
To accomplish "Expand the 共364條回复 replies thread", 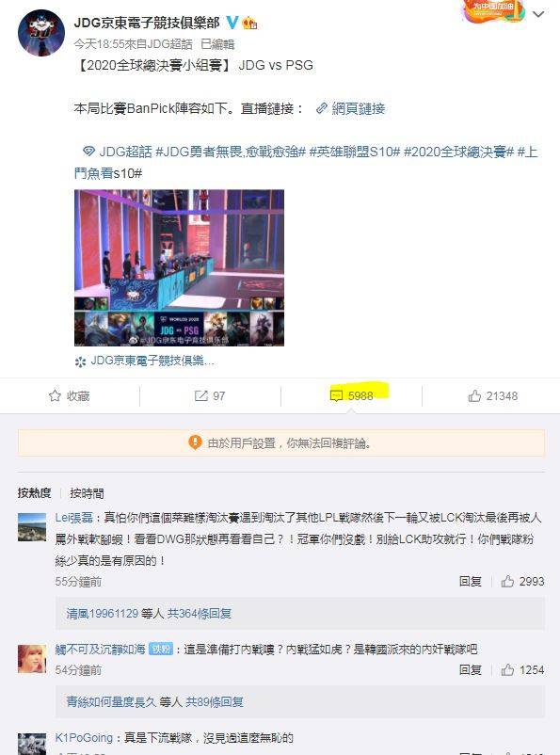I will pyautogui.click(x=199, y=614).
